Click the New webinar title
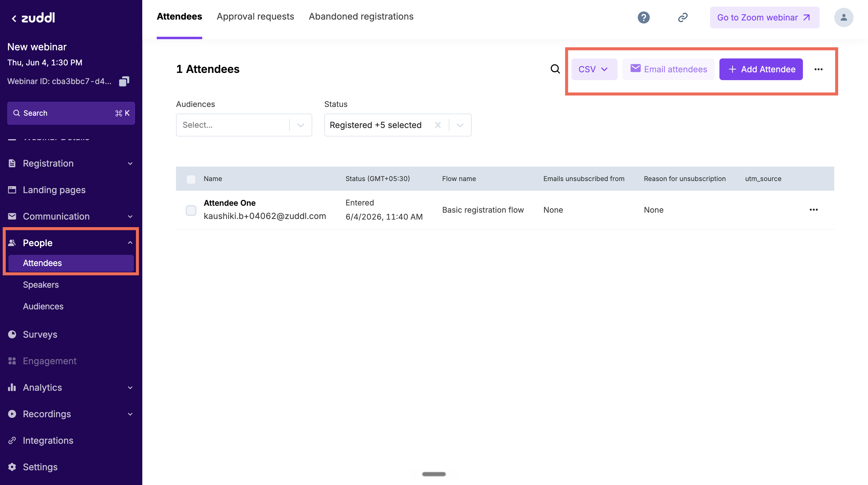The height and width of the screenshot is (485, 868). tap(37, 47)
